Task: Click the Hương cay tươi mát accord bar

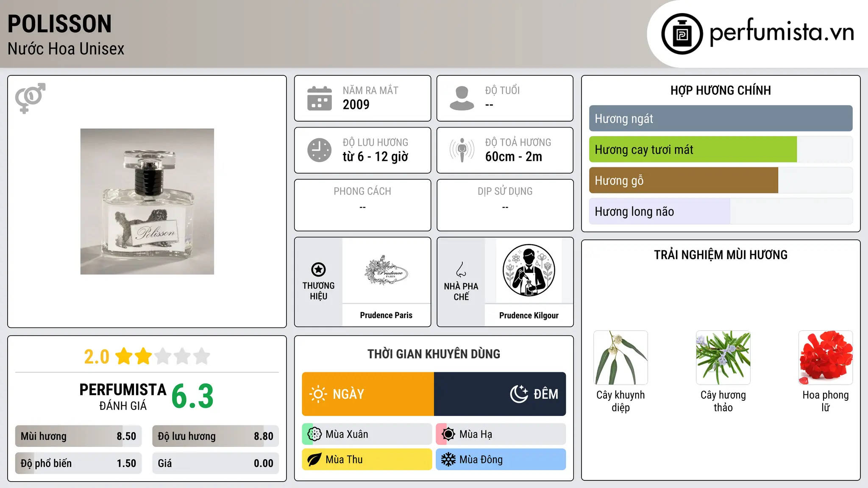Action: pyautogui.click(x=721, y=150)
